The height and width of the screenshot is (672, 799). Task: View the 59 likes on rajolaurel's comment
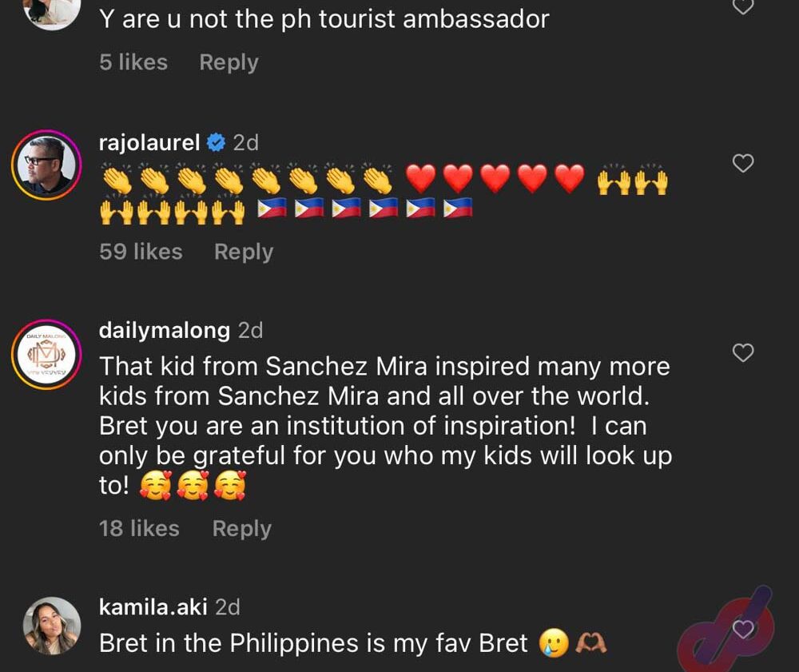pos(141,252)
